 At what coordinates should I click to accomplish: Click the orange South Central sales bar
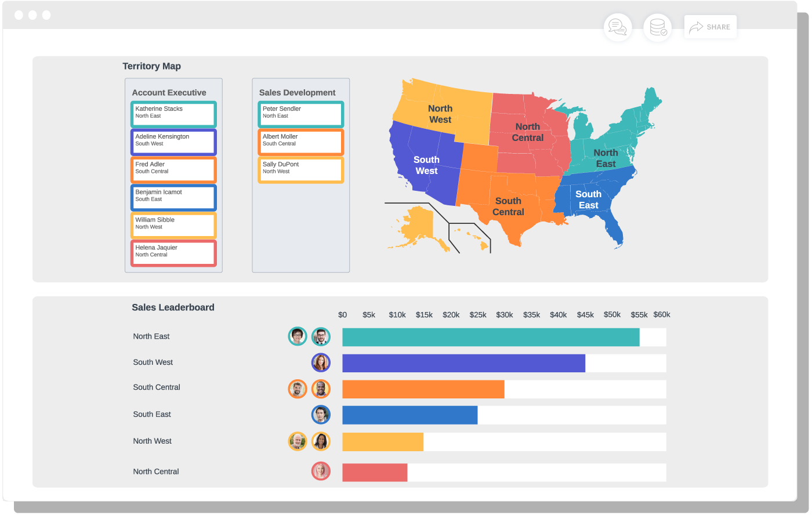(x=423, y=389)
